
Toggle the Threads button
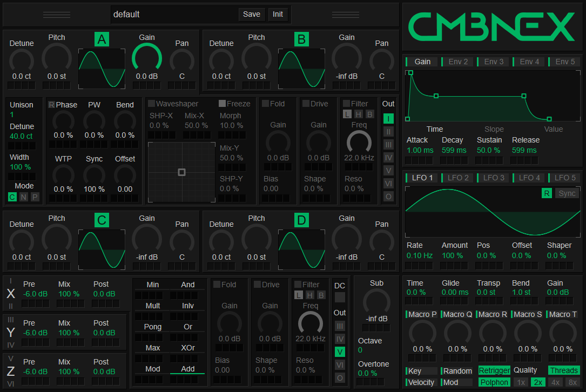564,370
